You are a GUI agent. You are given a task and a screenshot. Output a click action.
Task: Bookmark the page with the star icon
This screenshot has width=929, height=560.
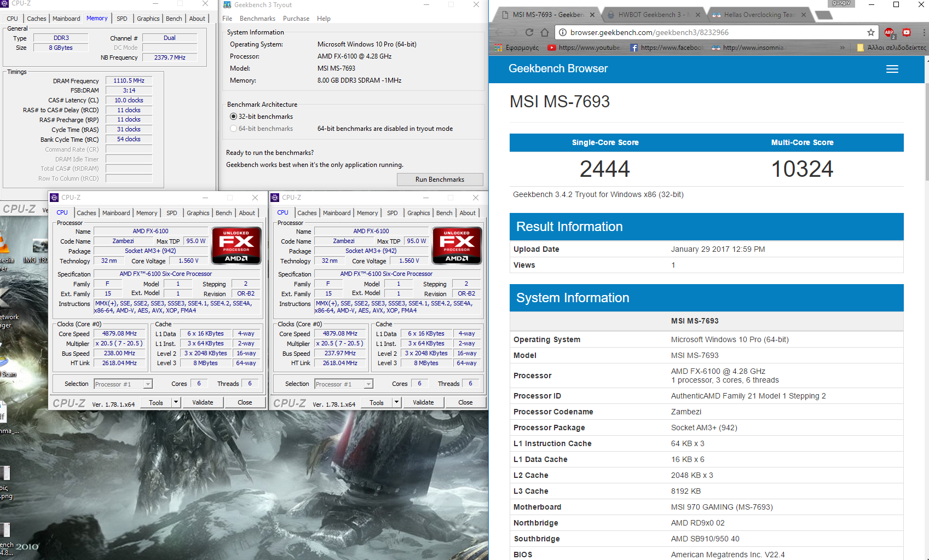click(x=870, y=32)
